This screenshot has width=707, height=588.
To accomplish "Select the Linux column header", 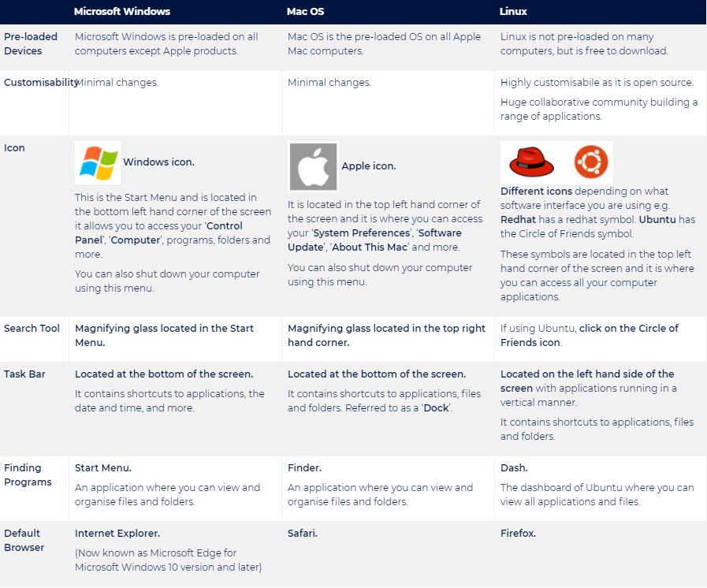I will (x=513, y=11).
